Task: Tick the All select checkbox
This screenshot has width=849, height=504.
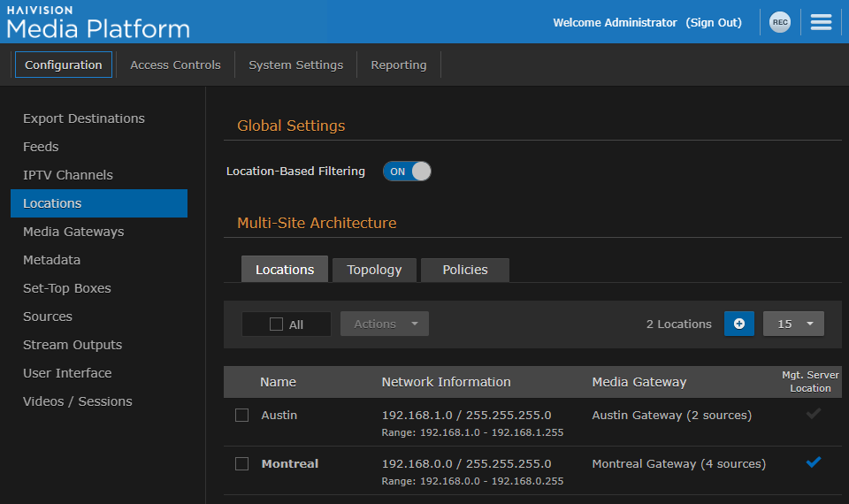Action: [276, 325]
